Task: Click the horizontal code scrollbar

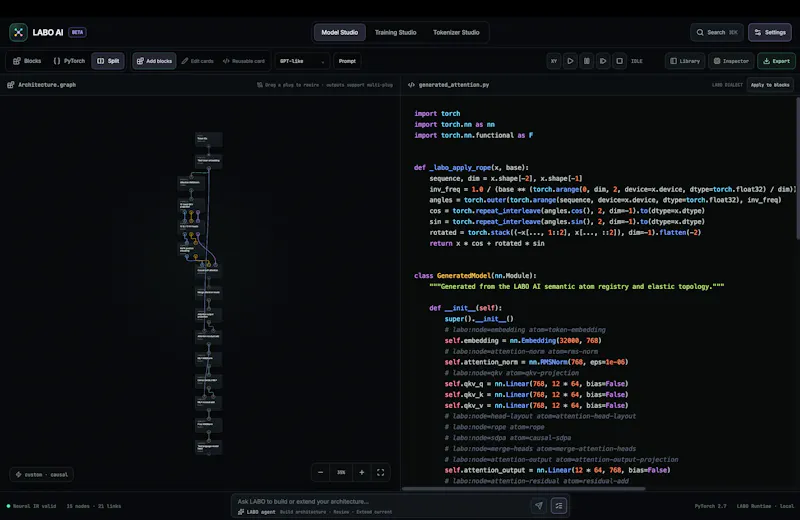Action: (523, 489)
